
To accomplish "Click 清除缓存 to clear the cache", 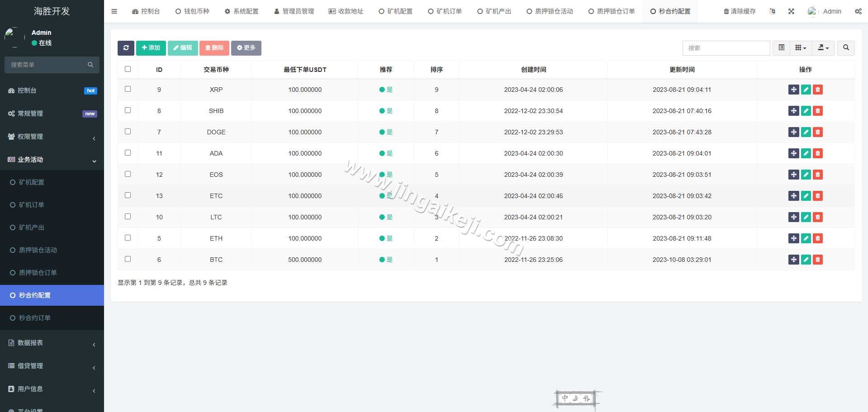I will point(739,11).
